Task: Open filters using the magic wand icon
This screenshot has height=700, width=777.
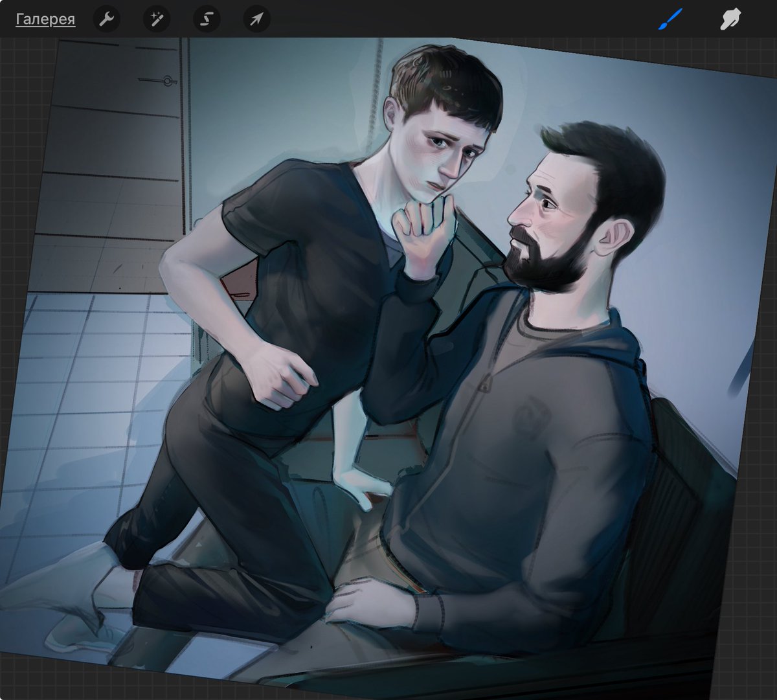Action: click(x=156, y=19)
